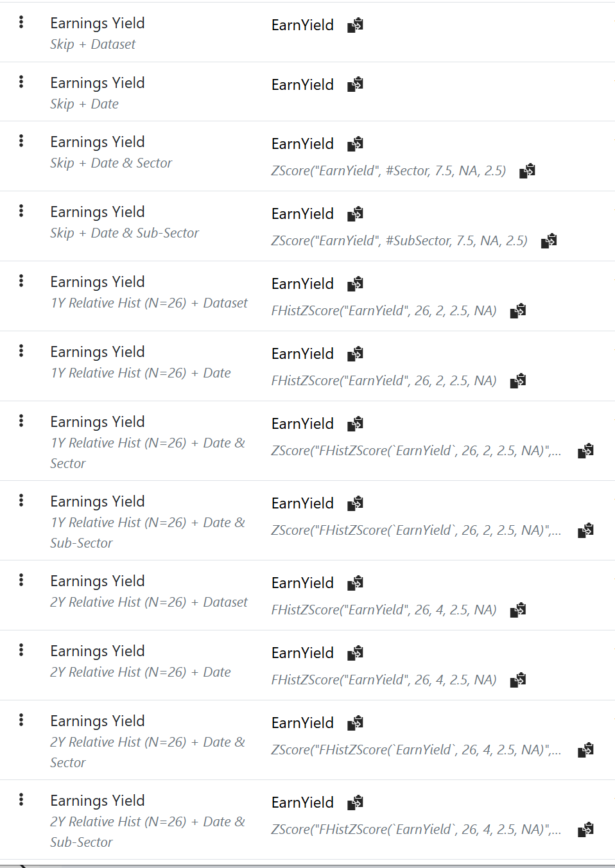The height and width of the screenshot is (868, 615).
Task: Copy EarnYield name in 2Y Date & Sector row
Action: tap(355, 723)
